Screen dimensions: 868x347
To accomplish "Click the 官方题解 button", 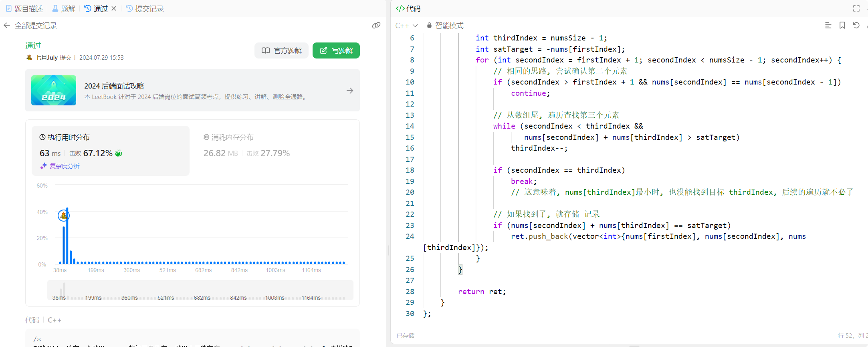I will 281,50.
